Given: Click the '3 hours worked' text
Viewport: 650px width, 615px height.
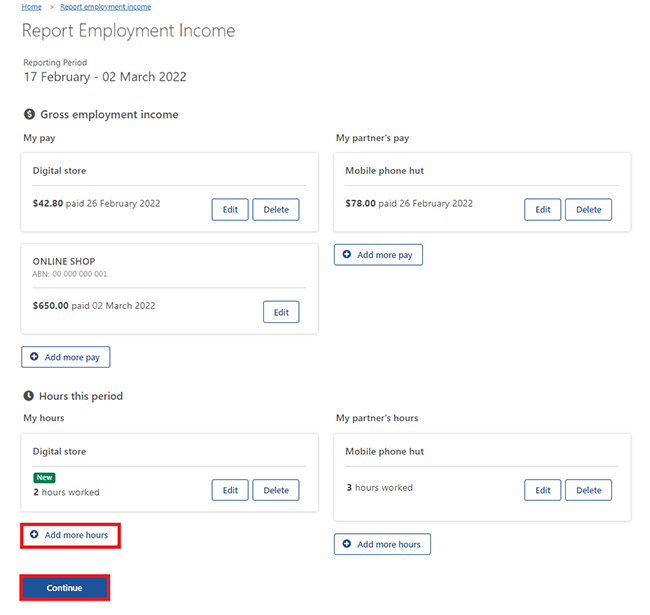Looking at the screenshot, I should point(380,487).
